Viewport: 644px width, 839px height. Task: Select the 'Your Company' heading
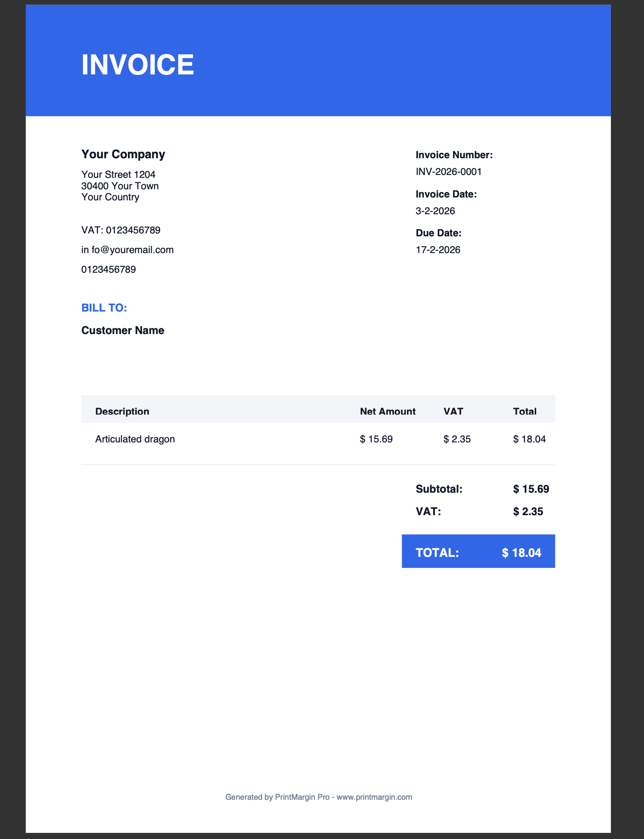[123, 154]
